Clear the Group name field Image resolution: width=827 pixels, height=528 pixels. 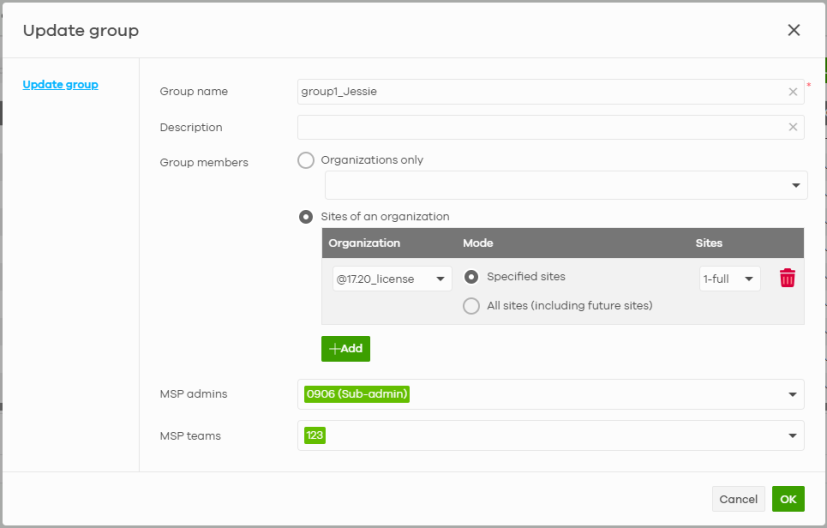pyautogui.click(x=793, y=92)
